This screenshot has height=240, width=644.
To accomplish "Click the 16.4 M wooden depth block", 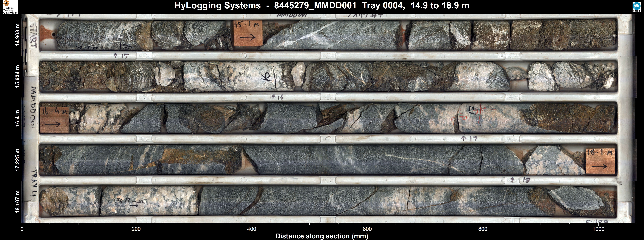I will coord(54,120).
